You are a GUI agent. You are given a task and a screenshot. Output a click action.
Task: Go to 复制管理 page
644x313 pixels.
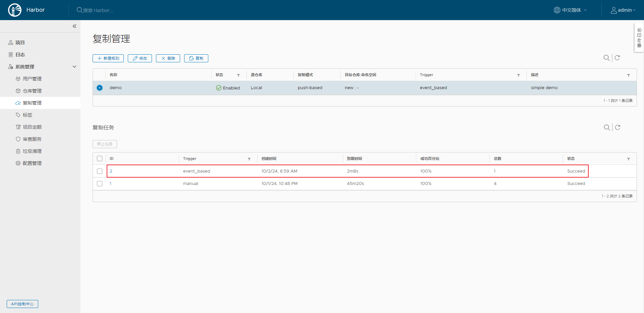(x=32, y=103)
